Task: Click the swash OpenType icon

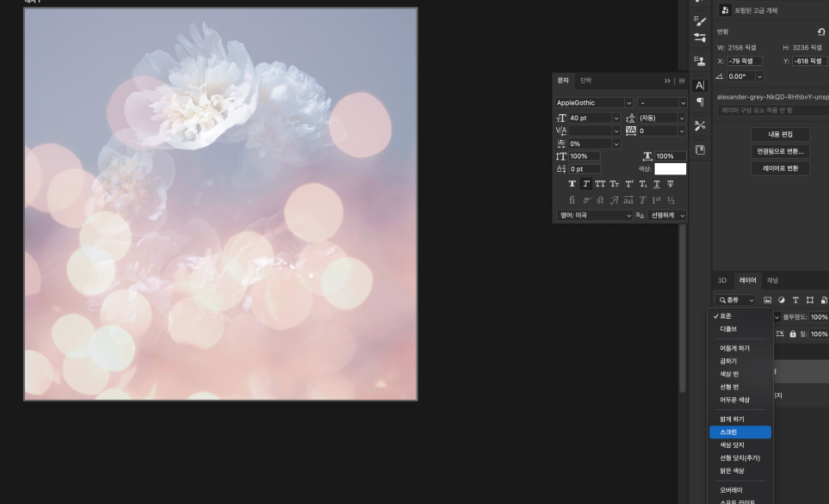Action: 614,200
